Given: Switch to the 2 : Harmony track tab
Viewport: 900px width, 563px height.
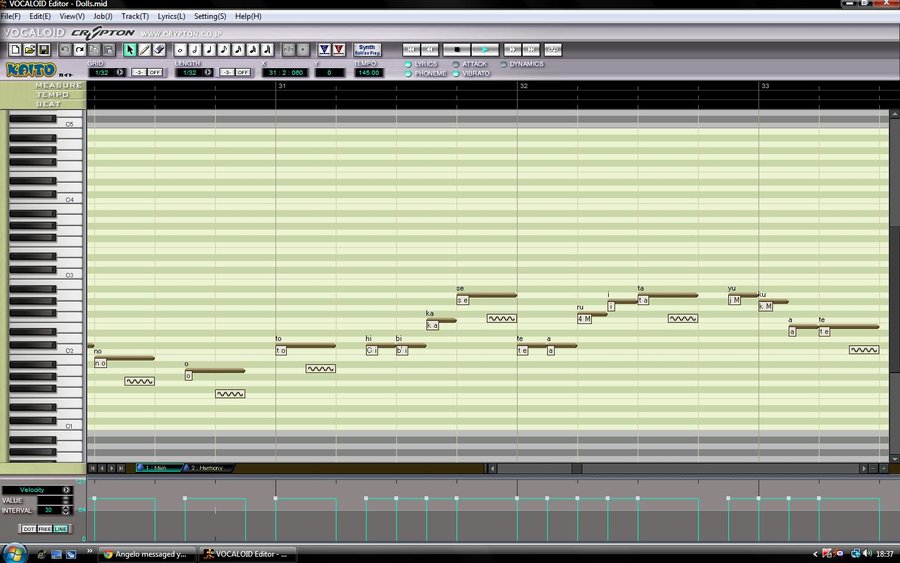Looking at the screenshot, I should (207, 468).
